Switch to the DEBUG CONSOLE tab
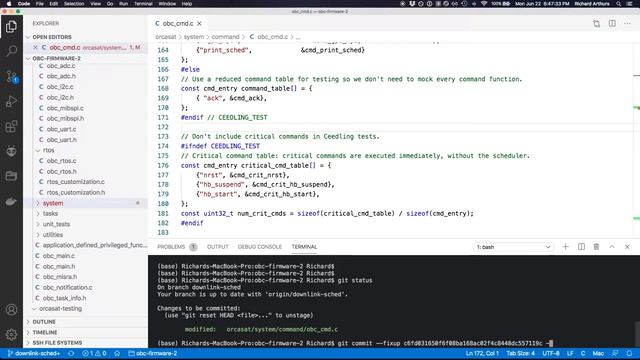The height and width of the screenshot is (360, 640). 260,247
